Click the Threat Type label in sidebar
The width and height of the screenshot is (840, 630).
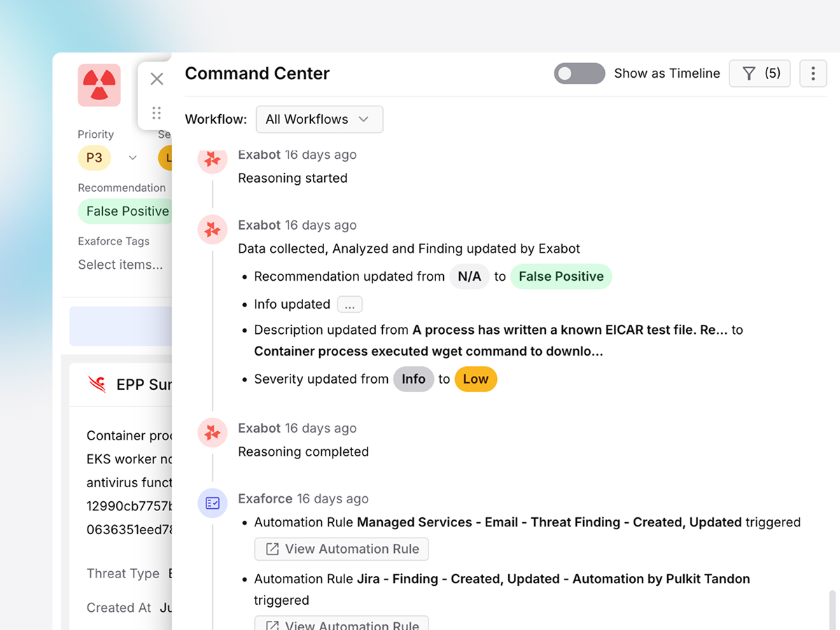click(123, 573)
